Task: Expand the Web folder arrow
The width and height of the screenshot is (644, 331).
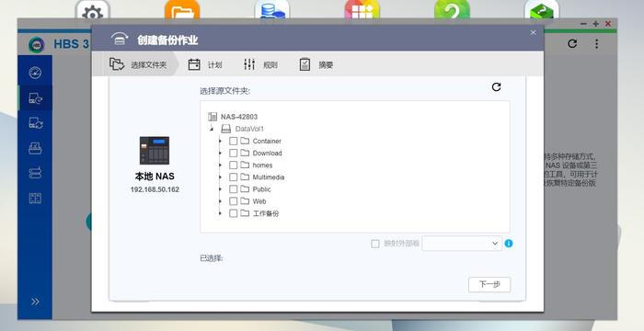Action: (220, 201)
